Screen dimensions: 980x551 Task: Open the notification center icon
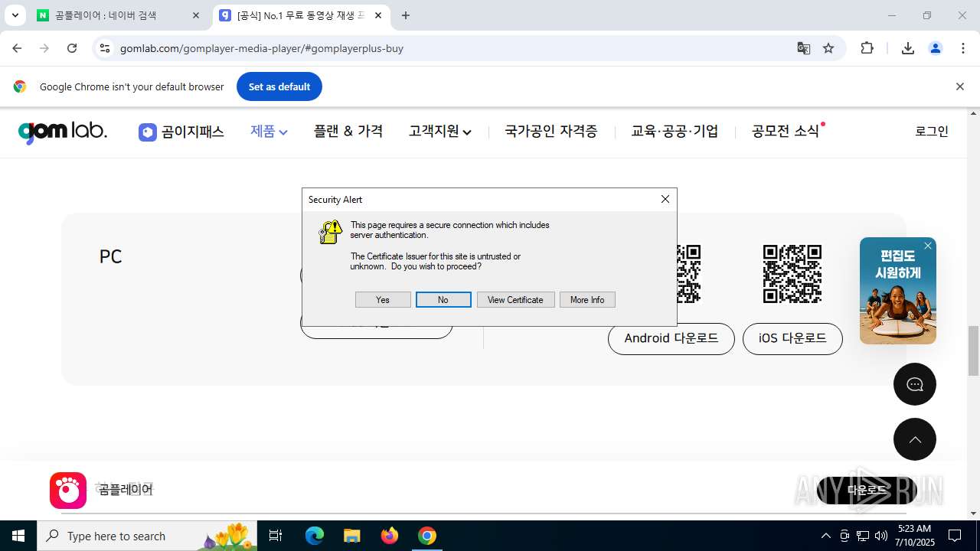pyautogui.click(x=955, y=536)
